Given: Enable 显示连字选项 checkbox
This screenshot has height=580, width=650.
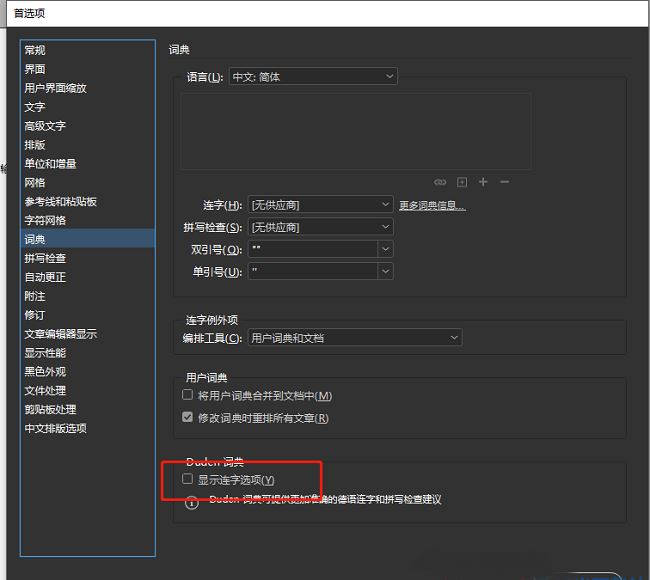Looking at the screenshot, I should click(187, 479).
